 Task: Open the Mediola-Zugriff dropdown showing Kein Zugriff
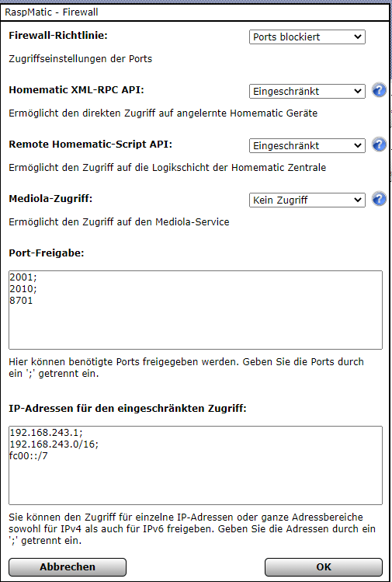pos(307,200)
